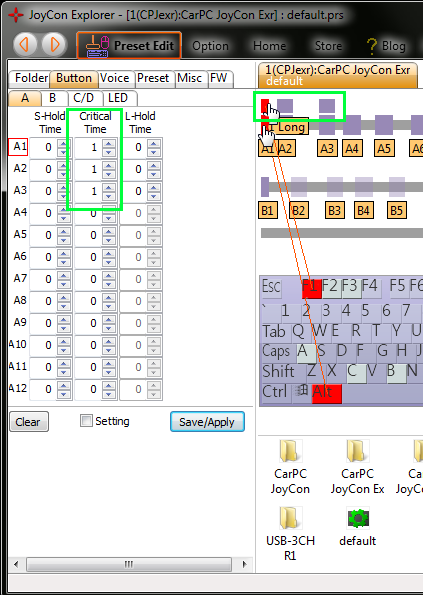
Task: Click the Windows logo key
Action: point(302,390)
